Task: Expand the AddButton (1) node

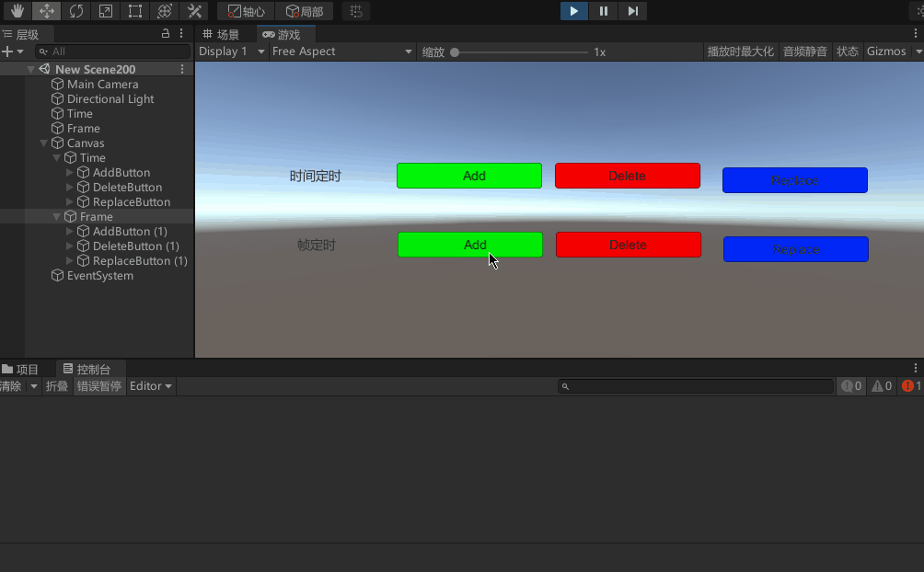Action: [x=70, y=232]
